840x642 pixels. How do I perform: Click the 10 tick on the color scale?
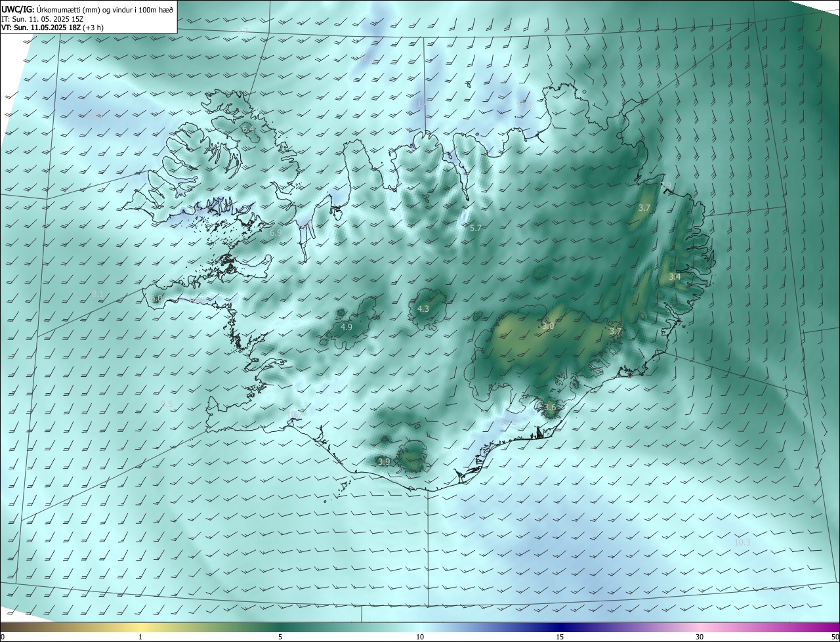420,637
